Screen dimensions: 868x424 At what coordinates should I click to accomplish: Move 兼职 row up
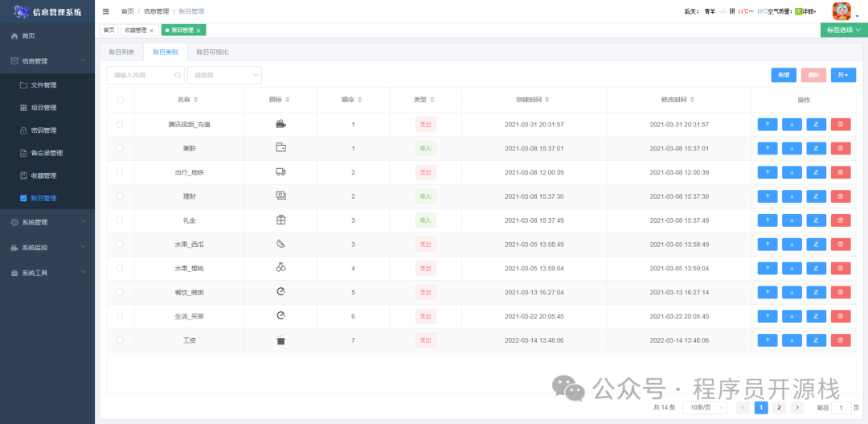coord(768,149)
